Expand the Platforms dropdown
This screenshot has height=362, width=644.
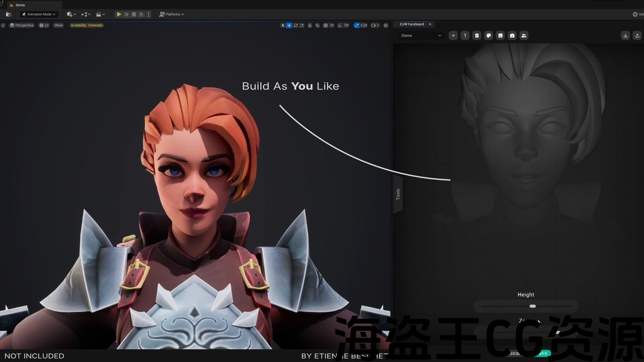(172, 14)
